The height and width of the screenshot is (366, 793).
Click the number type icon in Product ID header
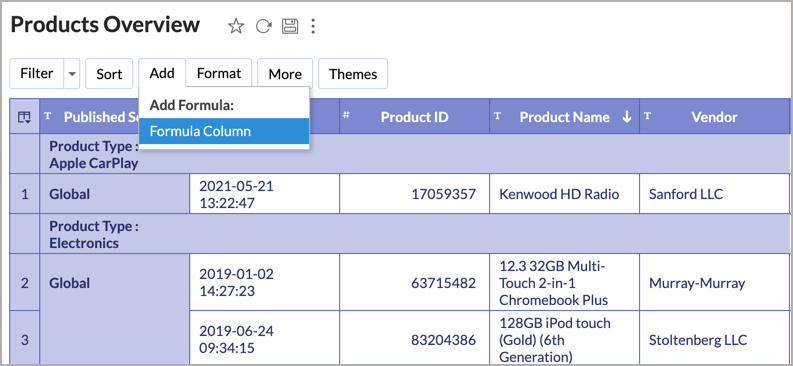(x=346, y=115)
